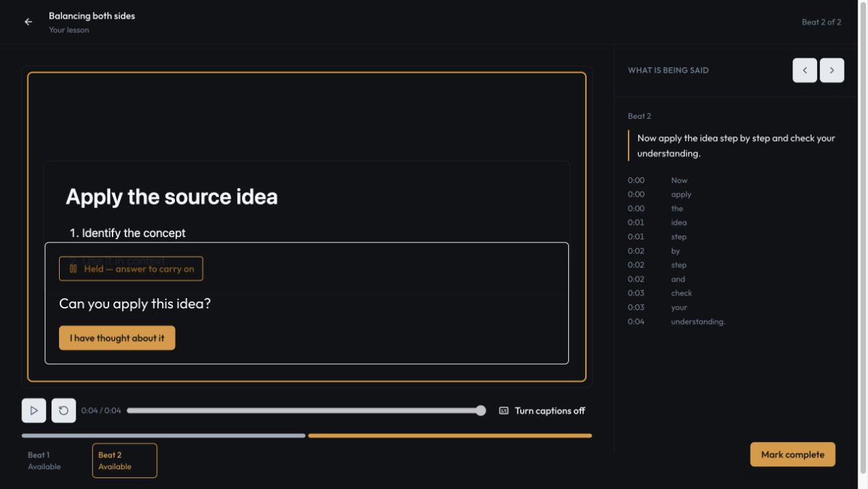
Task: Click the 0:04 / 0:04 time display
Action: pyautogui.click(x=101, y=411)
